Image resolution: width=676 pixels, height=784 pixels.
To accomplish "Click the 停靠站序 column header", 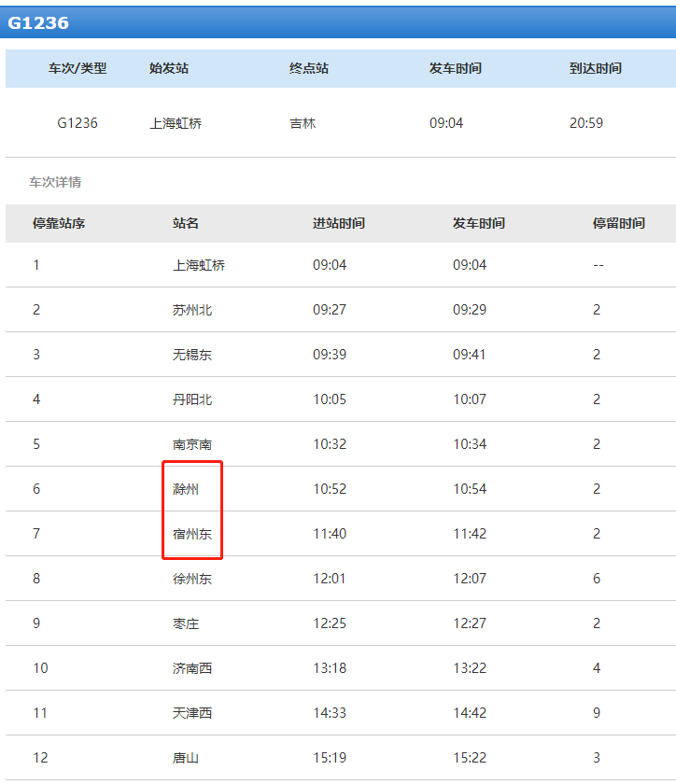I will pos(59,224).
